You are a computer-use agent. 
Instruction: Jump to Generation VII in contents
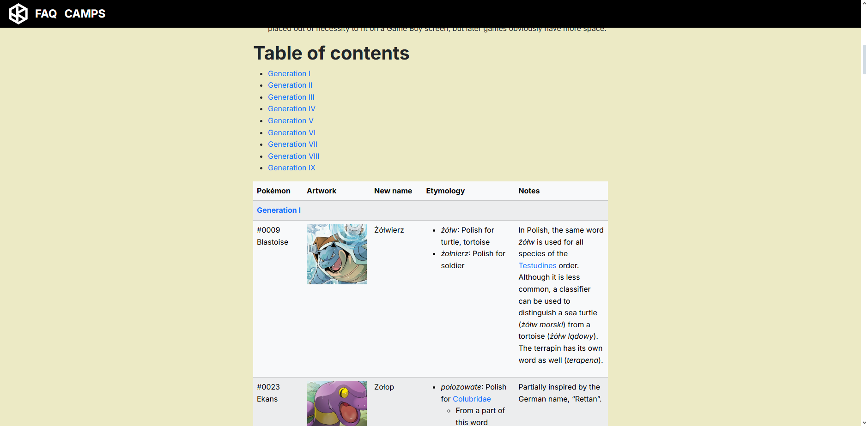(x=292, y=144)
